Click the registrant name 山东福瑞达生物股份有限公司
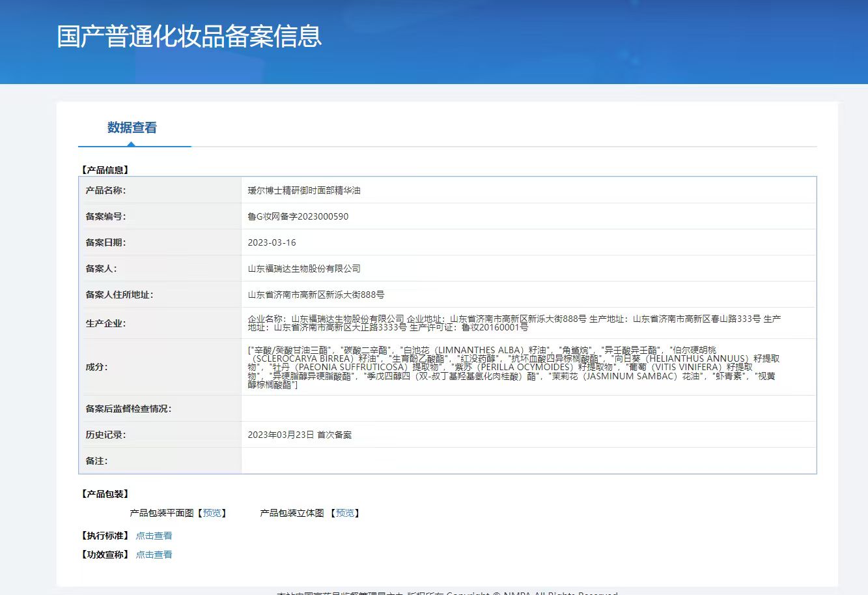Viewport: 868px width, 595px height. click(x=303, y=268)
